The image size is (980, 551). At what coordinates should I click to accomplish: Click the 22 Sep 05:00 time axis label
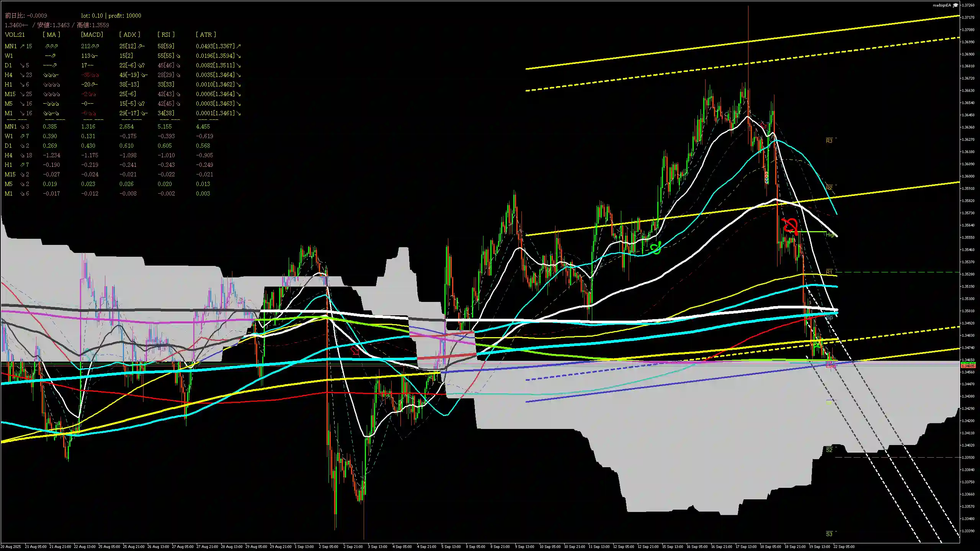pyautogui.click(x=844, y=547)
